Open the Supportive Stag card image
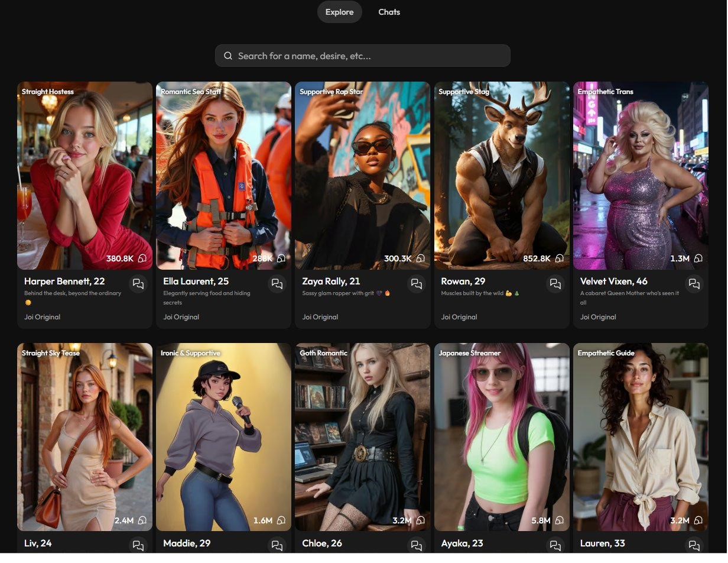728x563 pixels. click(502, 176)
